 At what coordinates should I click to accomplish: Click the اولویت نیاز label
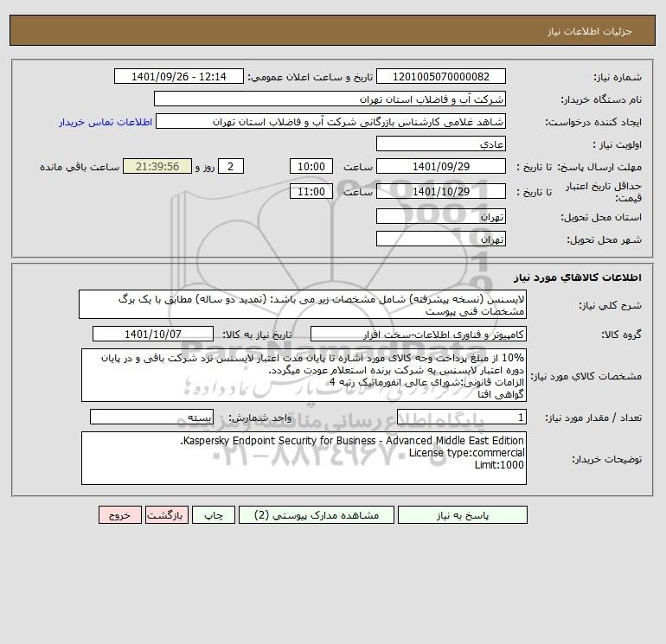pos(617,144)
